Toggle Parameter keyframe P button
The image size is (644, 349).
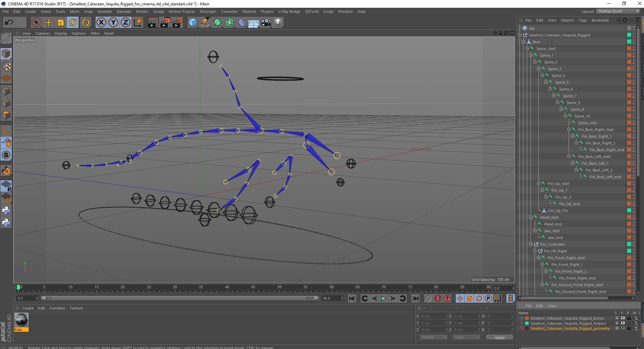point(488,298)
